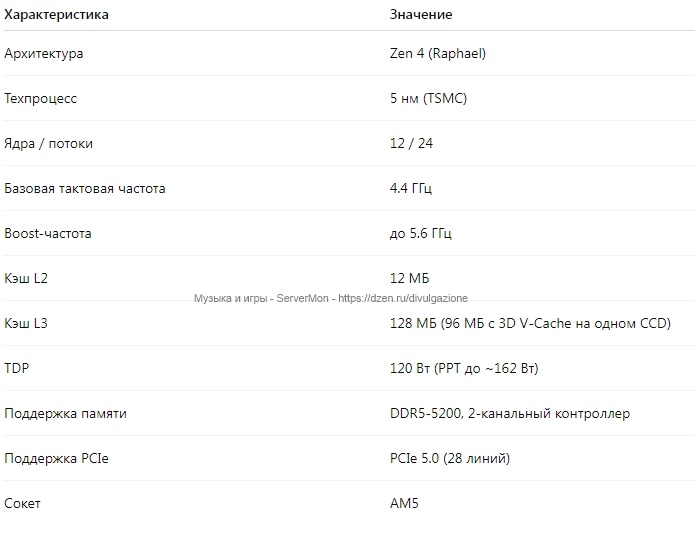Click the PCIe 5.0 (28 линий) value
The height and width of the screenshot is (538, 695).
[x=449, y=458]
